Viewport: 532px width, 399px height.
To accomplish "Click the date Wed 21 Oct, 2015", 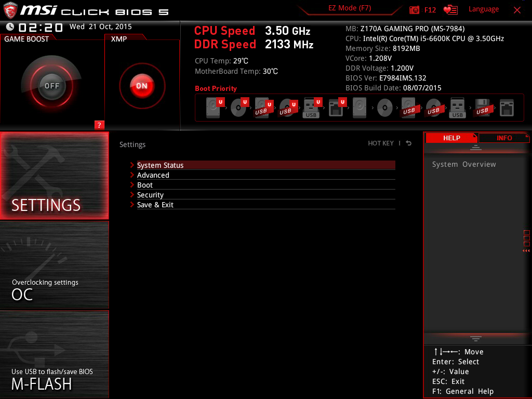I will click(x=100, y=26).
